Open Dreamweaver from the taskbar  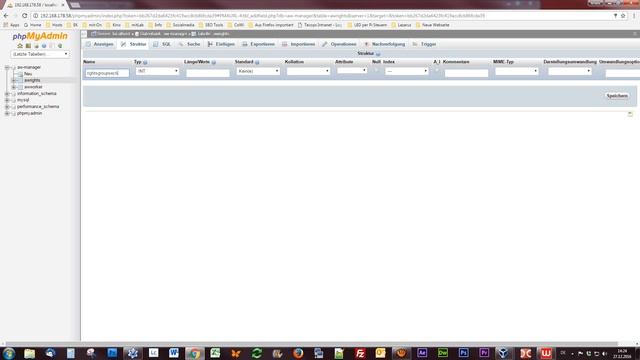[x=443, y=353]
